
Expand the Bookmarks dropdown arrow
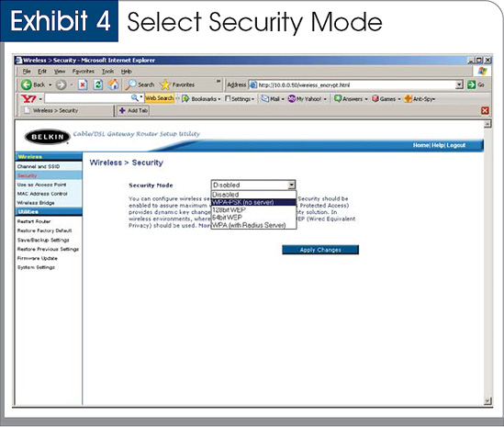pos(219,99)
